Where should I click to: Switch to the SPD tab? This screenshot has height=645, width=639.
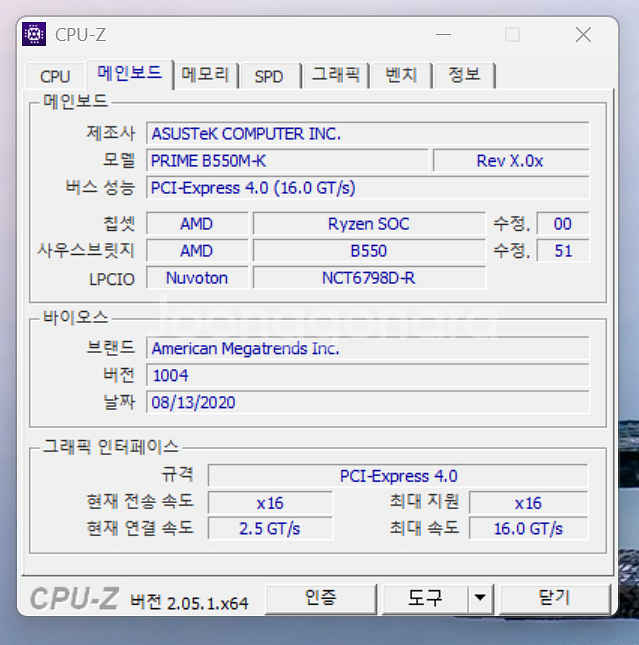[269, 77]
